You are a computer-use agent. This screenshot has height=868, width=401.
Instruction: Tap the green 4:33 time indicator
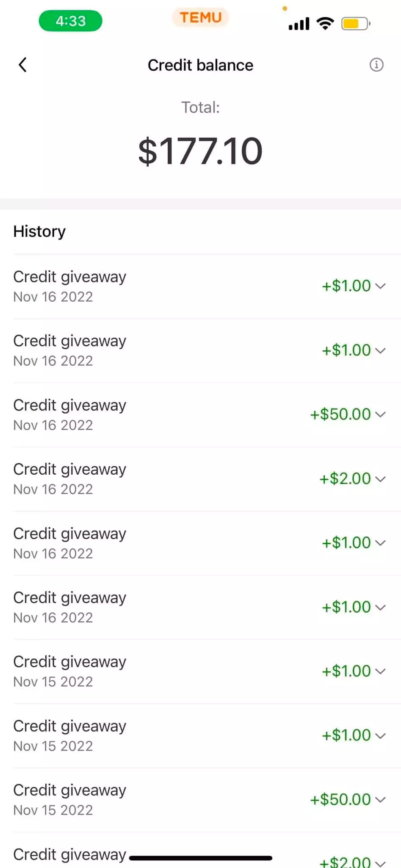click(70, 21)
